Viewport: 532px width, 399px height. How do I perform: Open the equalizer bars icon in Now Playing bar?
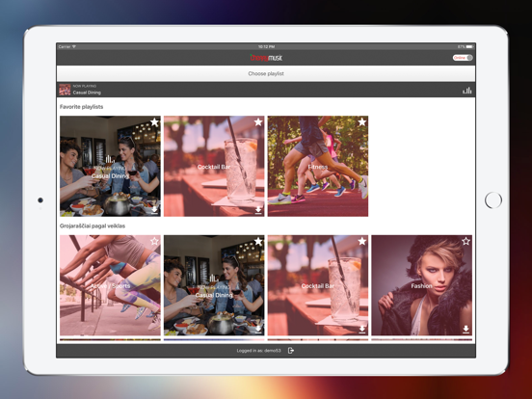(x=466, y=91)
